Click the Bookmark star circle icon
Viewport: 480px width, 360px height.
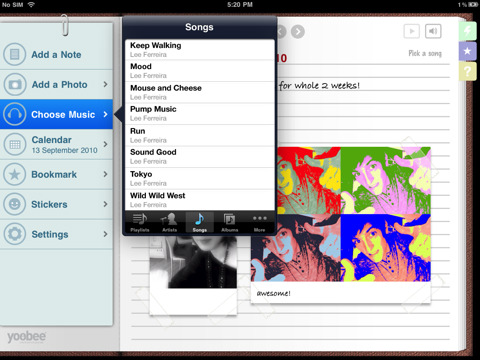coord(15,174)
